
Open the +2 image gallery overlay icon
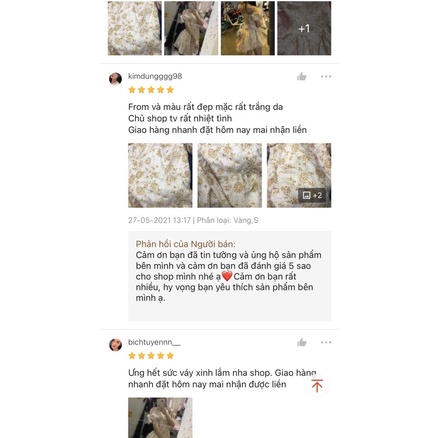tap(312, 195)
